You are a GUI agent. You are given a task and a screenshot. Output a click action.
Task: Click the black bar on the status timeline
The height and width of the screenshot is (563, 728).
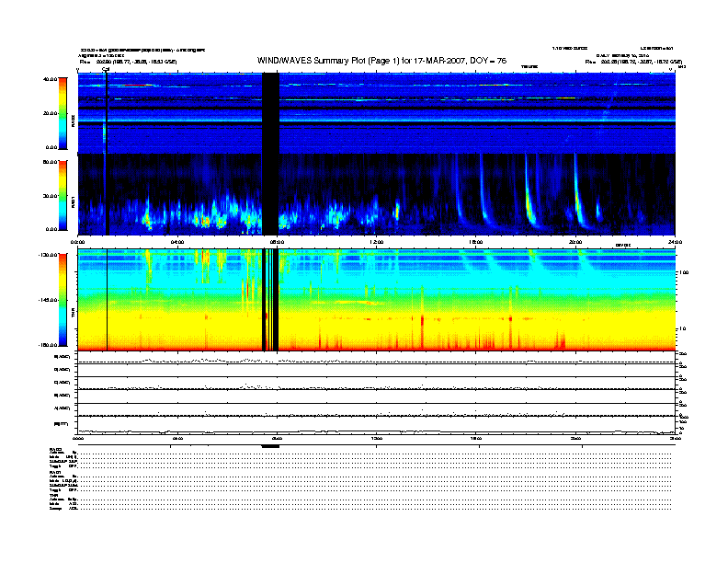click(270, 446)
